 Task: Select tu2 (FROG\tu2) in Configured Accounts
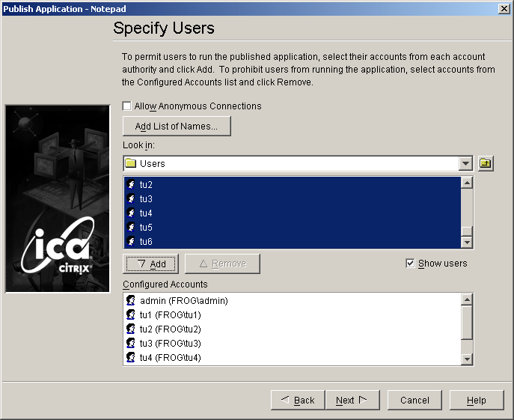[293, 329]
